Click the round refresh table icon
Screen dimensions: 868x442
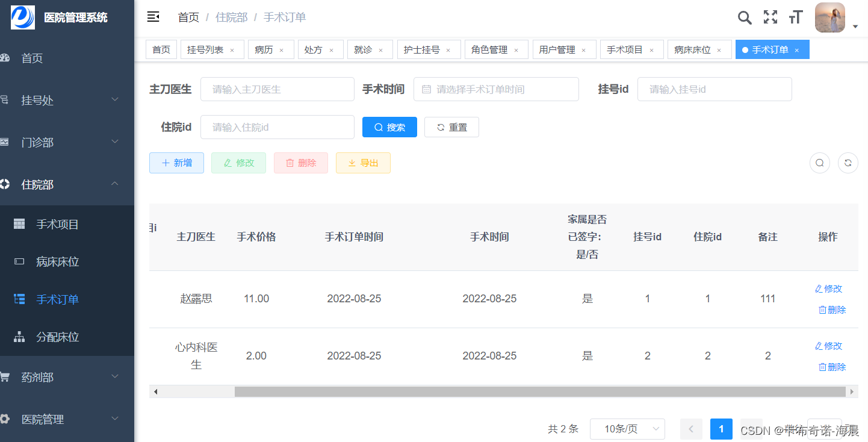coord(848,163)
